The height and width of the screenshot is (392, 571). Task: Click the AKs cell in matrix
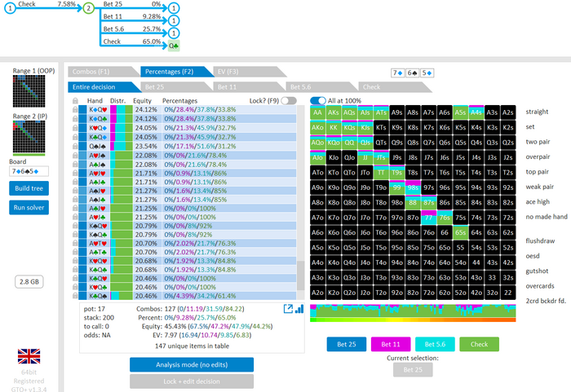point(333,112)
